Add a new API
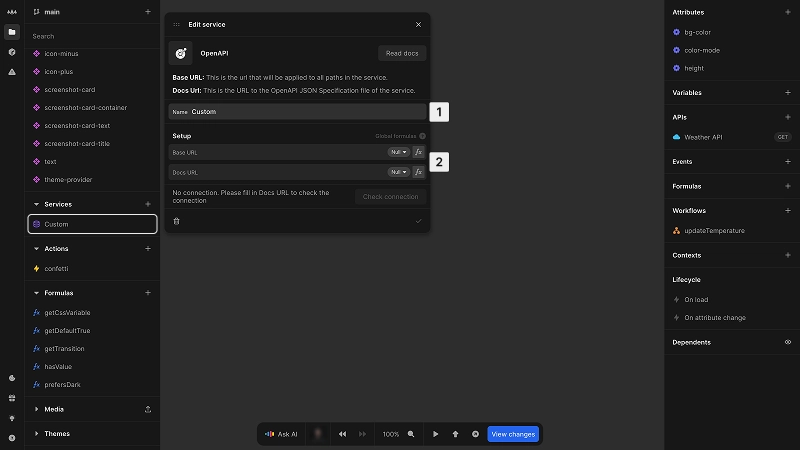The height and width of the screenshot is (450, 800). (x=788, y=117)
